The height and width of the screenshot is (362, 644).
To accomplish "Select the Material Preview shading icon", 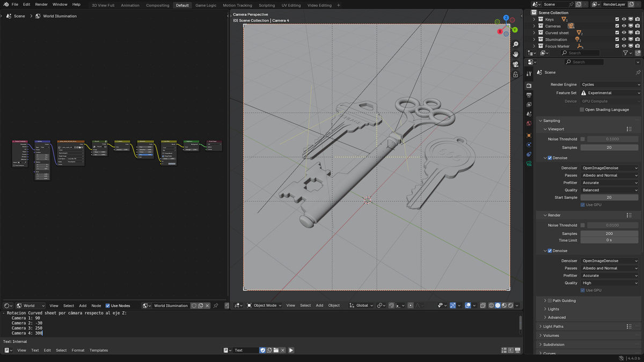I will [x=504, y=305].
